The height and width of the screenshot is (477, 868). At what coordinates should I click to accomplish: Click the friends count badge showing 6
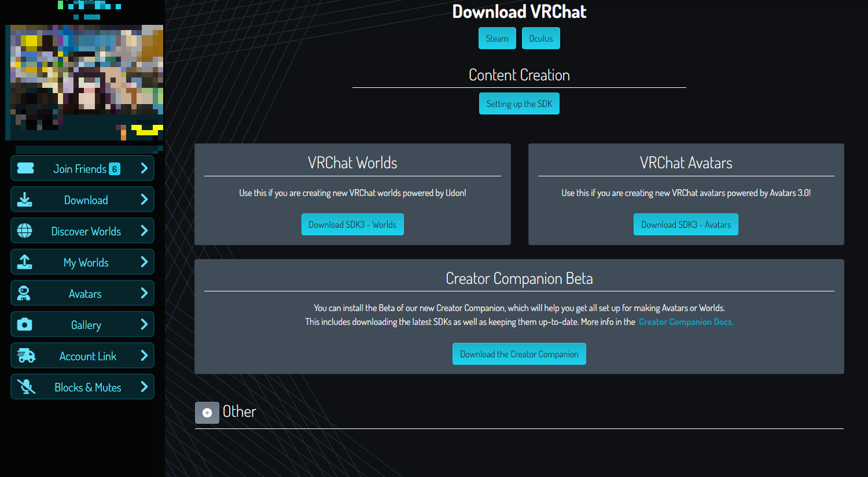(115, 169)
